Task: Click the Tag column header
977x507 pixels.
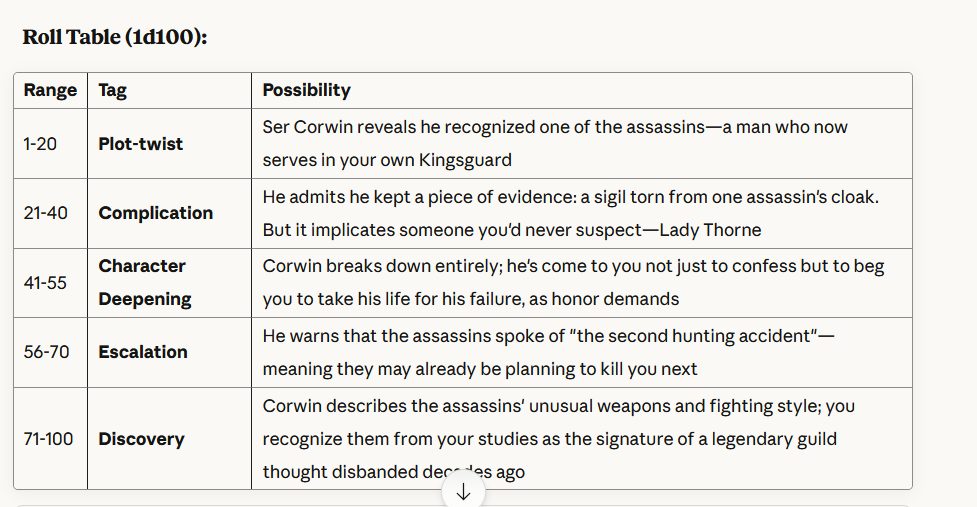Action: click(113, 90)
